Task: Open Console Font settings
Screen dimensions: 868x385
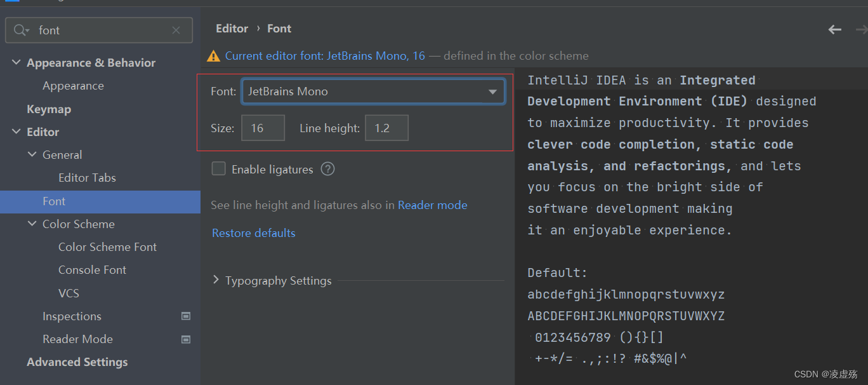Action: [92, 270]
